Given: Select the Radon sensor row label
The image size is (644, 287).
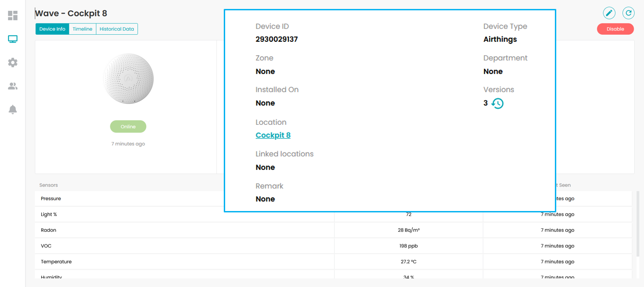Looking at the screenshot, I should pos(48,230).
